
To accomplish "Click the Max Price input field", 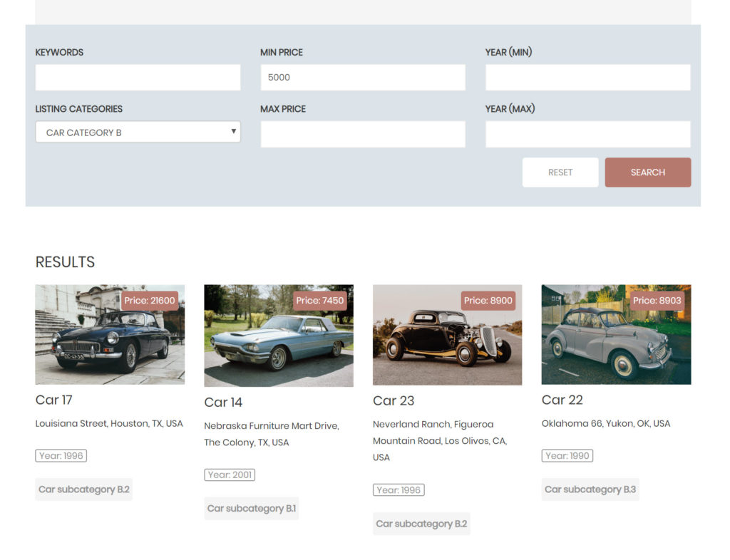I will click(363, 134).
